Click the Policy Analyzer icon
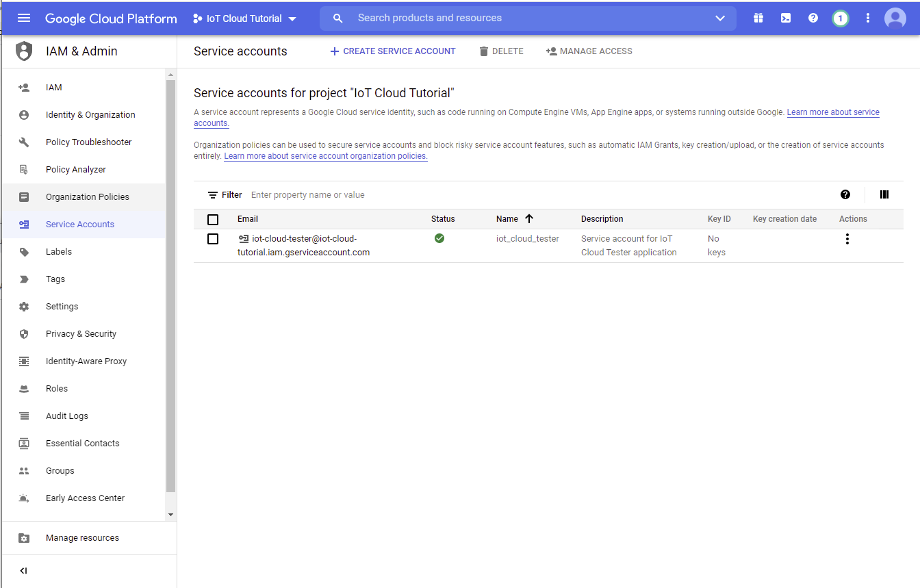 (24, 170)
